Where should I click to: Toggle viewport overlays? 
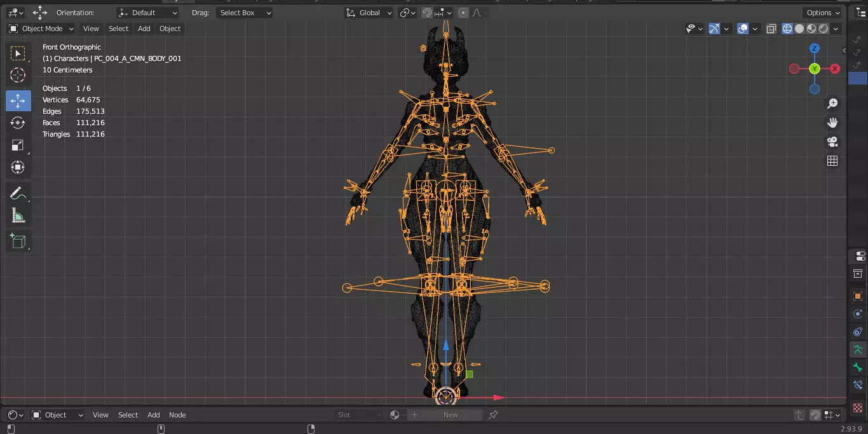[x=743, y=29]
